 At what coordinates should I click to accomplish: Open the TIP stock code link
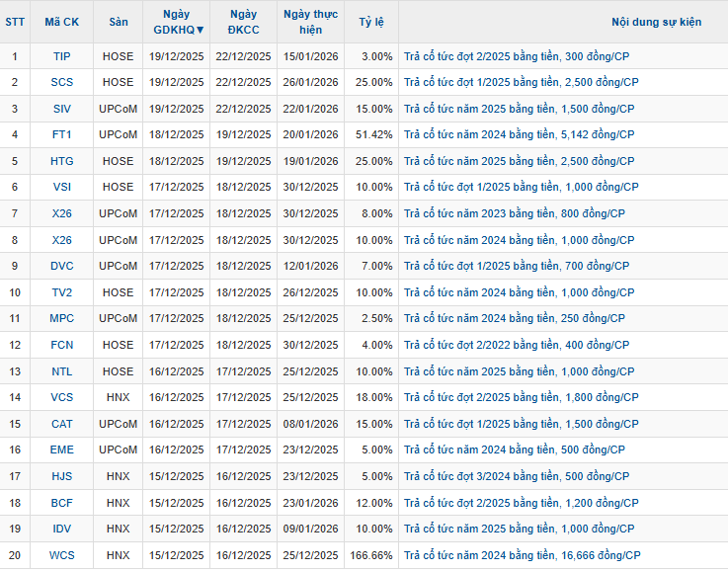[x=61, y=56]
